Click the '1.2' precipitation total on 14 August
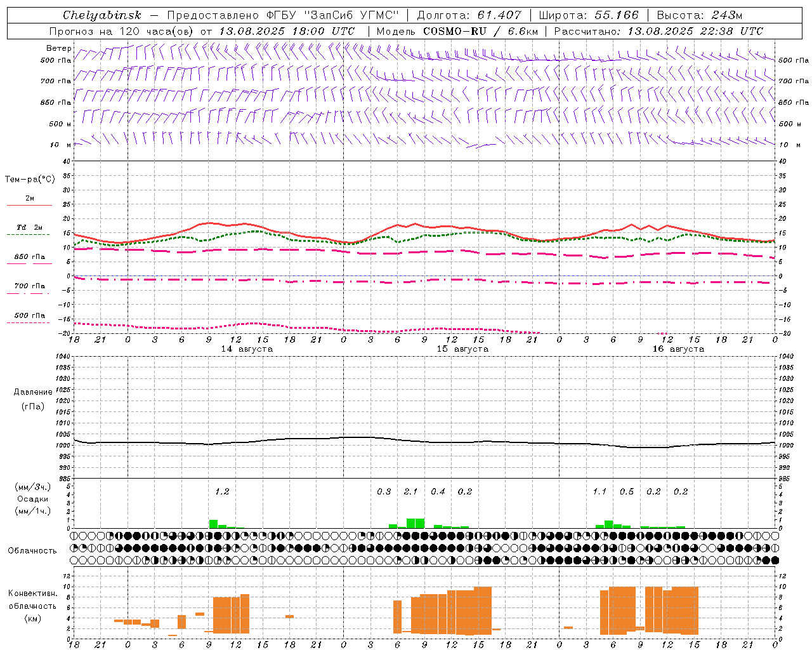This screenshot has height=650, width=812. click(x=221, y=492)
